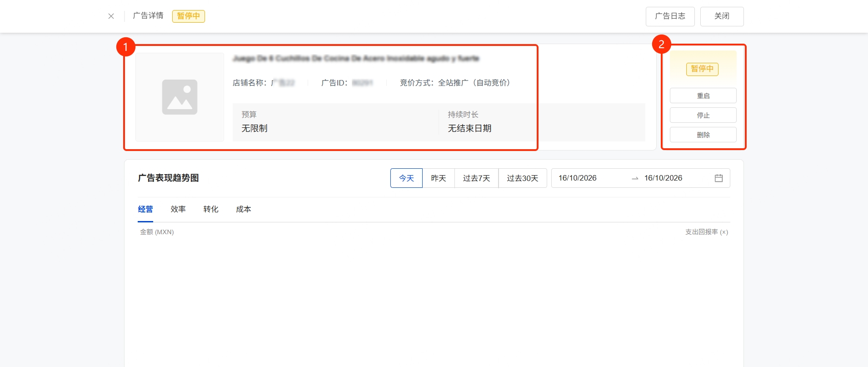Select the 过去7天 date range option
Viewport: 868px width, 367px height.
476,178
